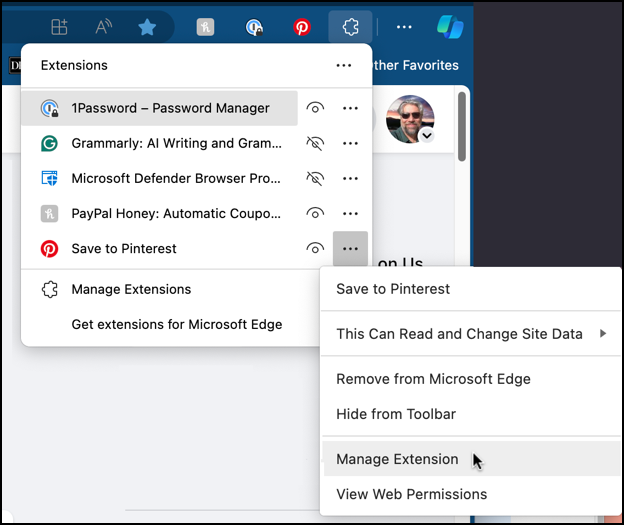Open more actions for 1Password

[x=350, y=108]
